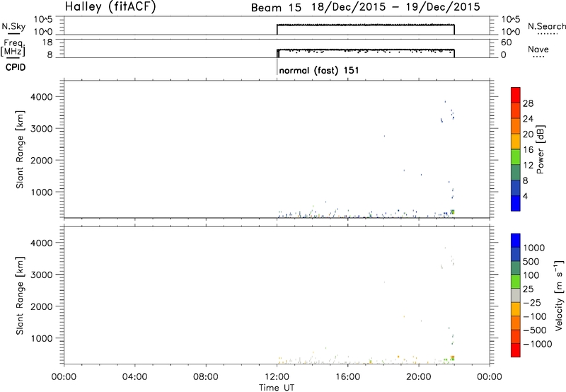The height and width of the screenshot is (392, 566).
Task: Click the 18 tick on the frequency axis
Action: pos(47,42)
